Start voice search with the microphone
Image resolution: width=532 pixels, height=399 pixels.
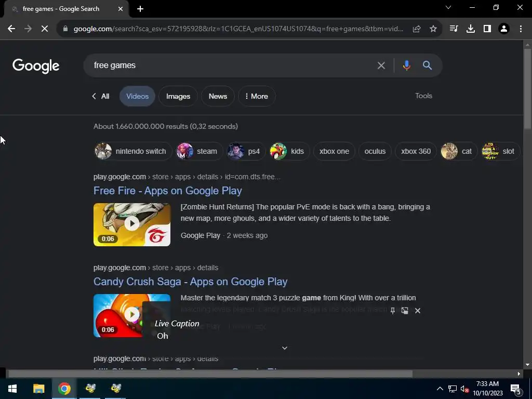pos(406,65)
